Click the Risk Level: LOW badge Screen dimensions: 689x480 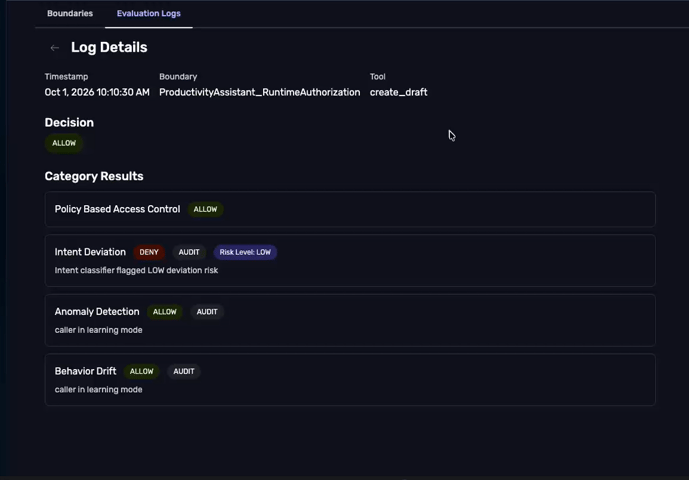pyautogui.click(x=245, y=252)
